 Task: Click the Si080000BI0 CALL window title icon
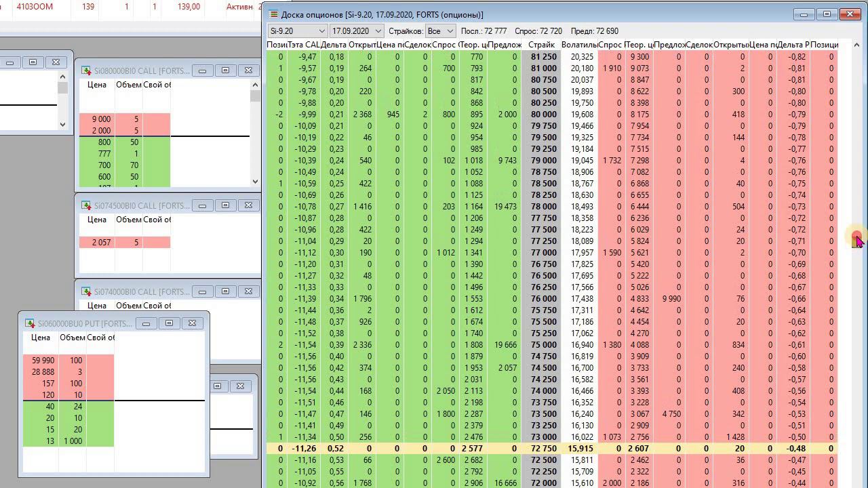pos(86,70)
